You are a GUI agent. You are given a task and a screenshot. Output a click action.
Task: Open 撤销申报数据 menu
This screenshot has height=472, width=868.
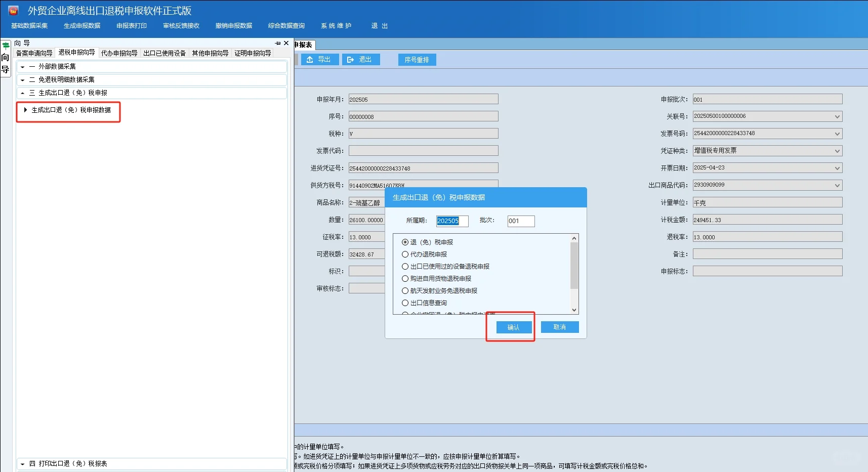pos(234,26)
